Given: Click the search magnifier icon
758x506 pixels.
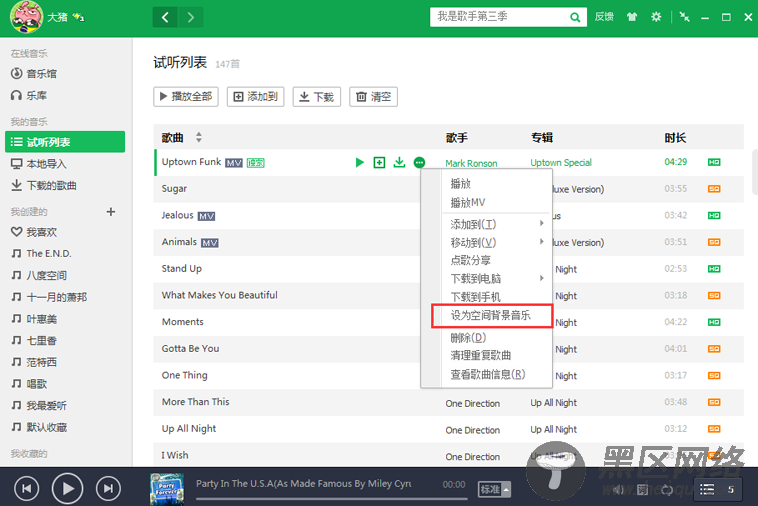Looking at the screenshot, I should click(x=575, y=17).
